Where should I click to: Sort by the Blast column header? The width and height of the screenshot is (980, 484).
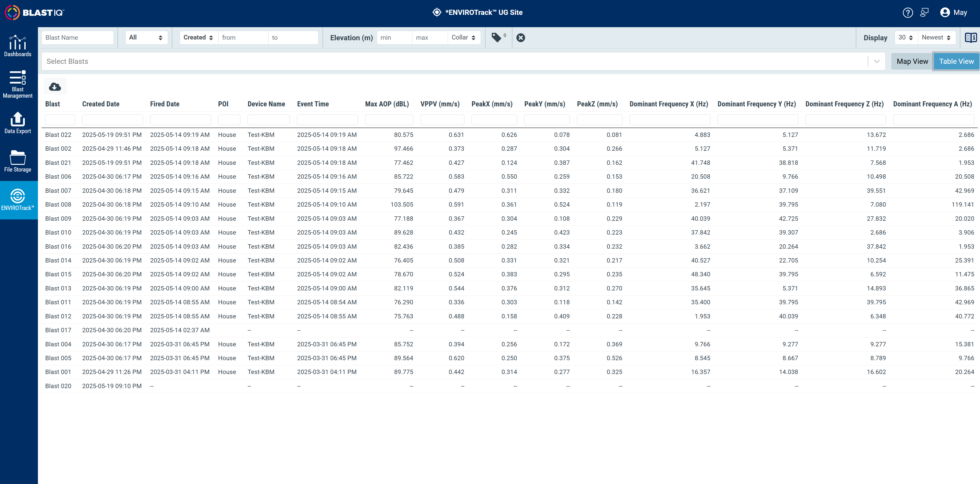click(x=53, y=104)
